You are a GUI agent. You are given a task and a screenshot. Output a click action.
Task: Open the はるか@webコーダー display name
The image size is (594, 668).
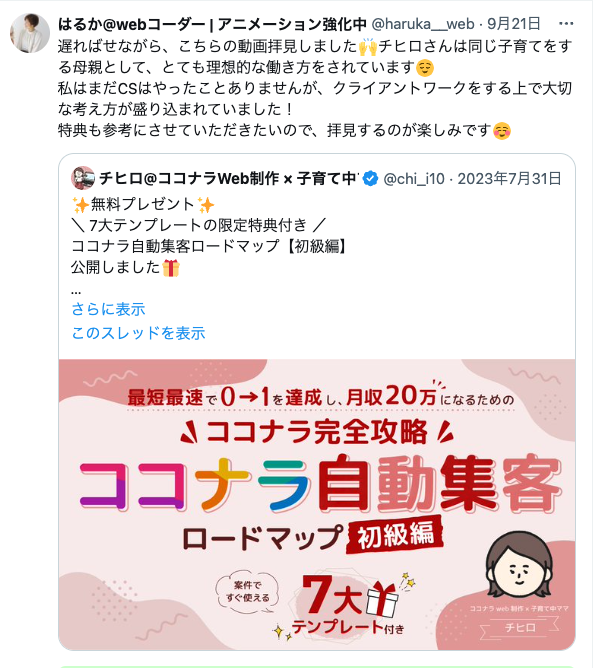pyautogui.click(x=212, y=24)
